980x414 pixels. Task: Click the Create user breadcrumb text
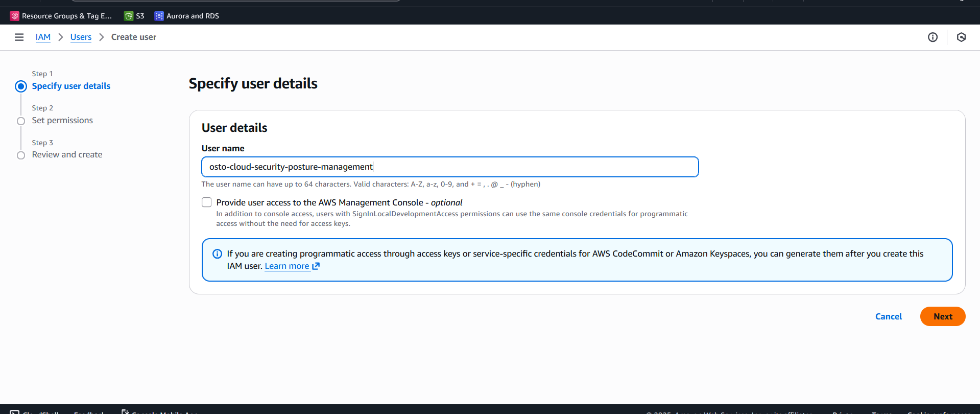pyautogui.click(x=134, y=37)
